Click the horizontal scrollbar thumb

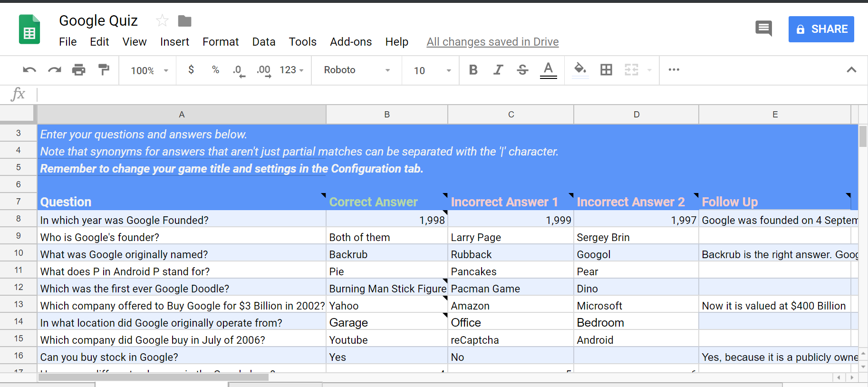click(x=154, y=377)
